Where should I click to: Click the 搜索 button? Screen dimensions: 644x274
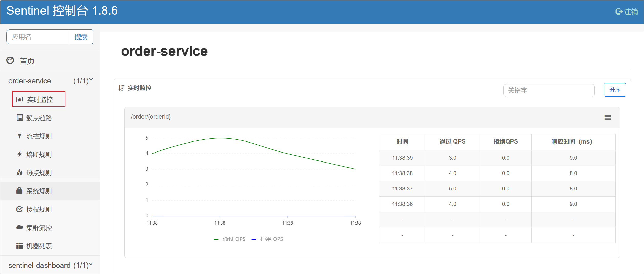[x=81, y=37]
